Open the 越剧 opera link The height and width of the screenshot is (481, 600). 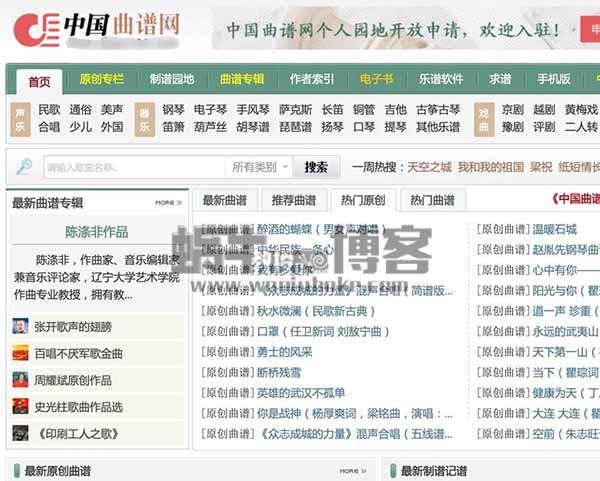point(544,110)
